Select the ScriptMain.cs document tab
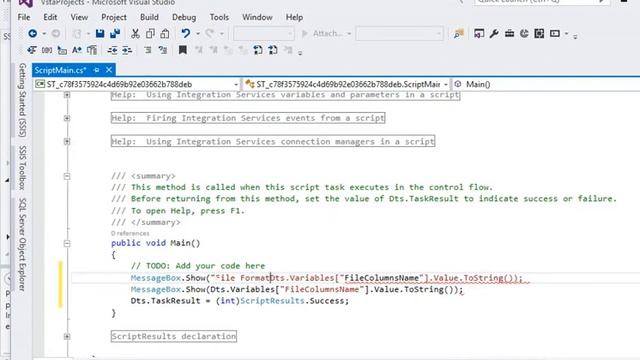Image resolution: width=640 pixels, height=360 pixels. 60,70
